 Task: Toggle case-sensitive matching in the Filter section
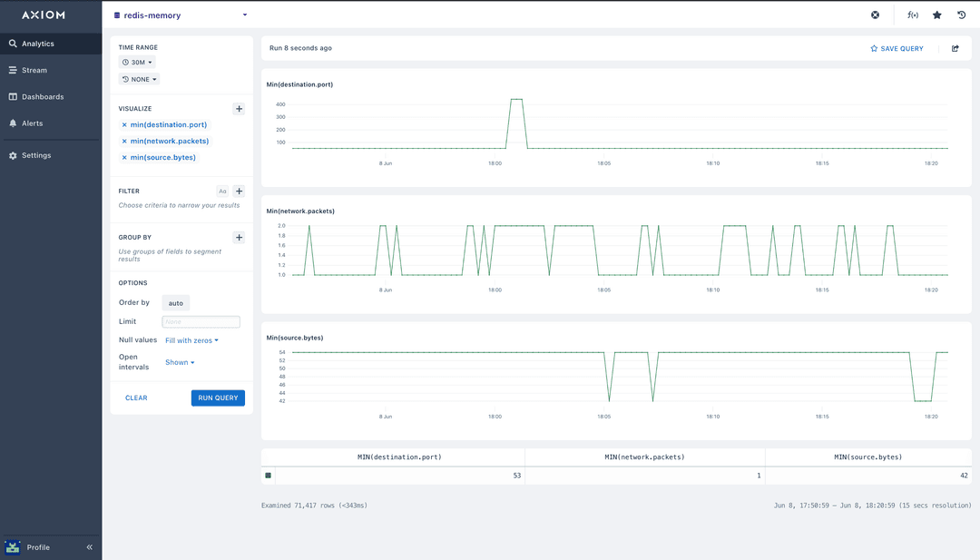click(x=222, y=191)
